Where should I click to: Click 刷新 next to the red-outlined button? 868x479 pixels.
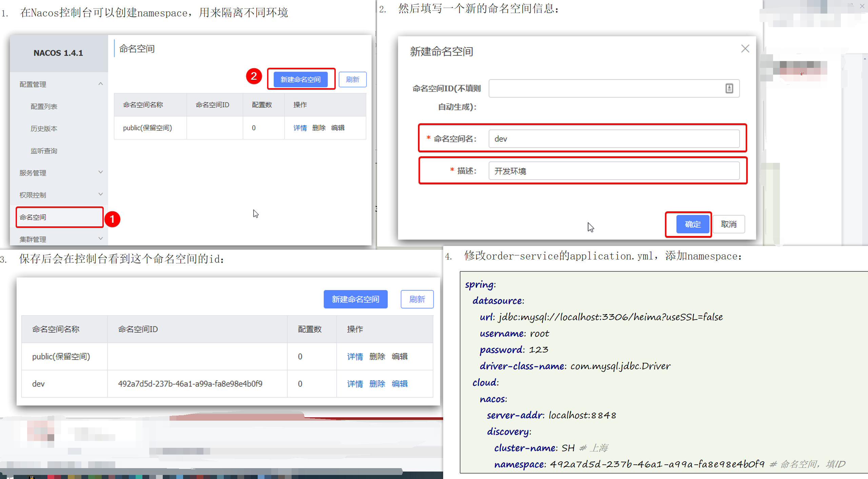click(x=352, y=79)
